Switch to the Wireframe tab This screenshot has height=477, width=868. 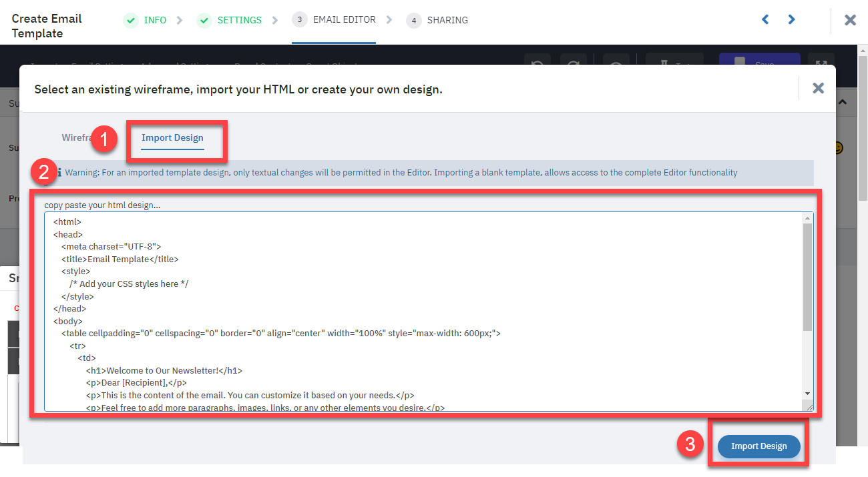point(76,137)
